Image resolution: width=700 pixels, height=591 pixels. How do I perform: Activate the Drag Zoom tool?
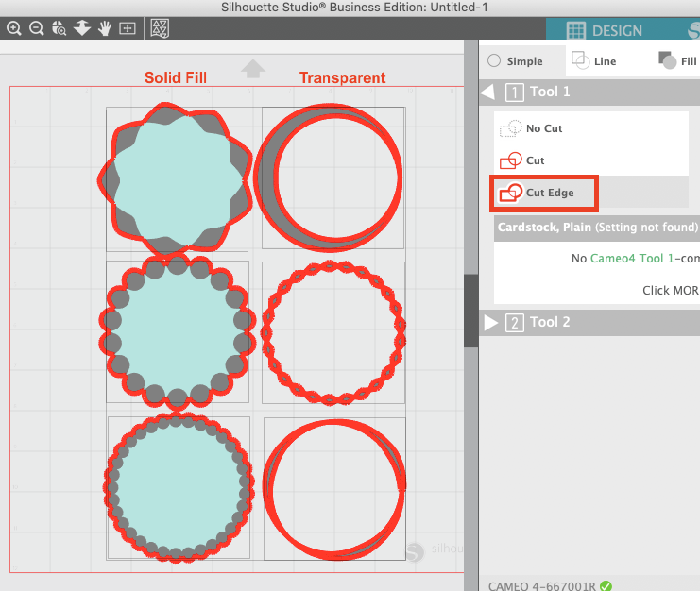click(58, 28)
